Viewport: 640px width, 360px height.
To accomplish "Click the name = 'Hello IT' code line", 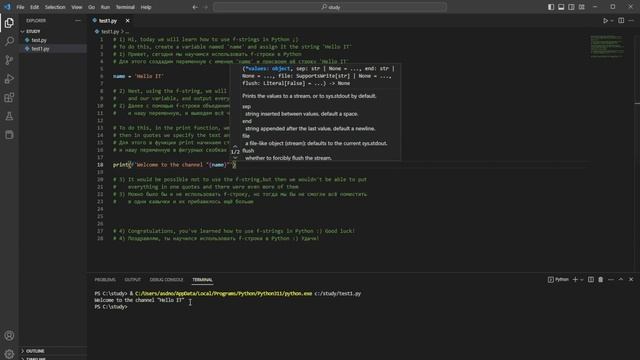I will click(138, 76).
